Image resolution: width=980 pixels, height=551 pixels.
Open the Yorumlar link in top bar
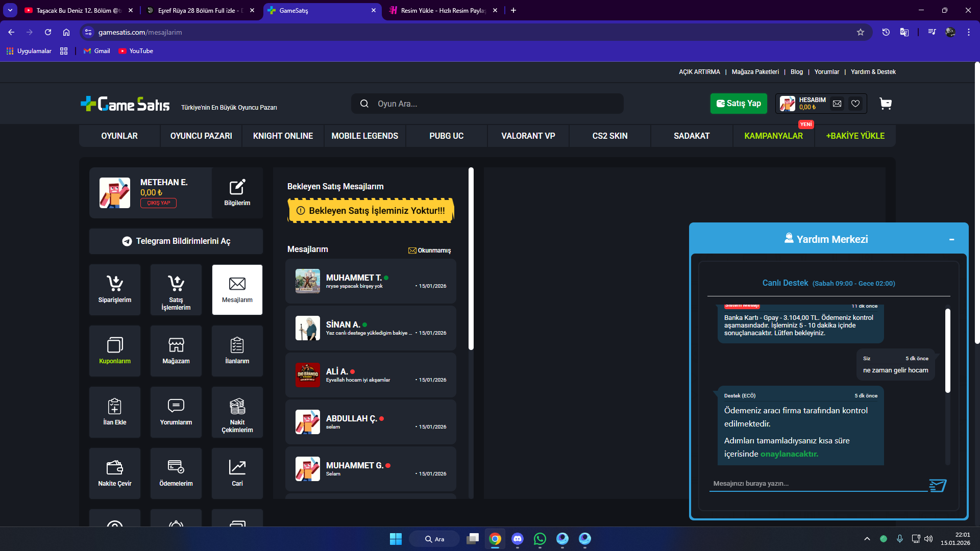click(827, 72)
